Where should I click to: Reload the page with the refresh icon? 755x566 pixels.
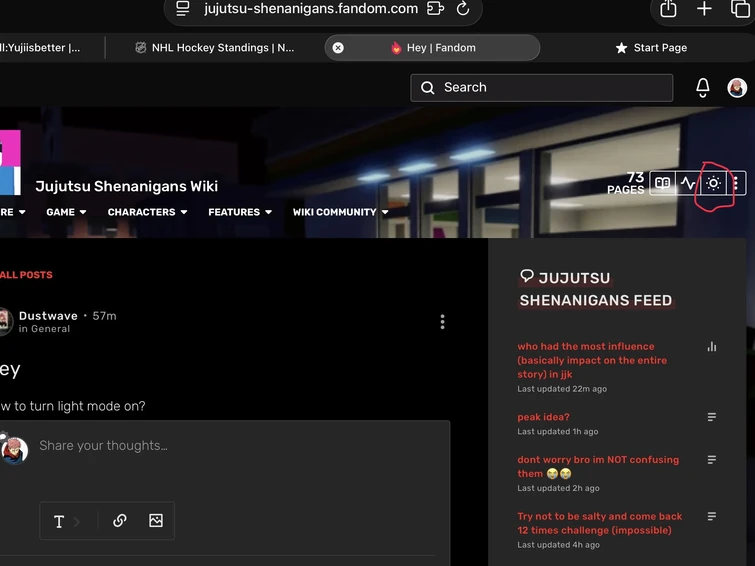463,8
